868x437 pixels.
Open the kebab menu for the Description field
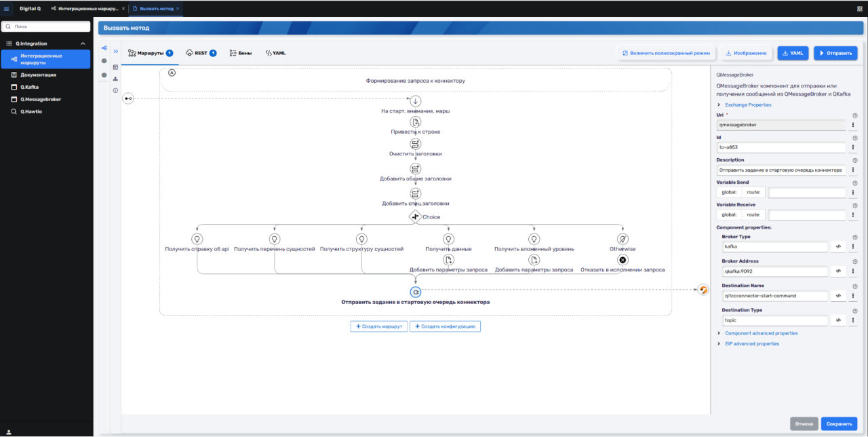click(853, 170)
